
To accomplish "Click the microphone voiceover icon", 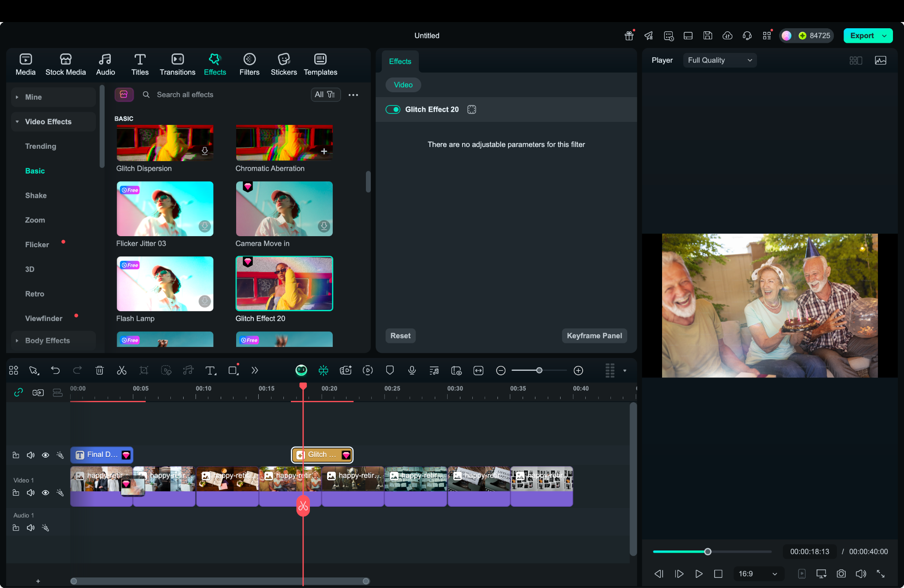I will click(x=412, y=370).
